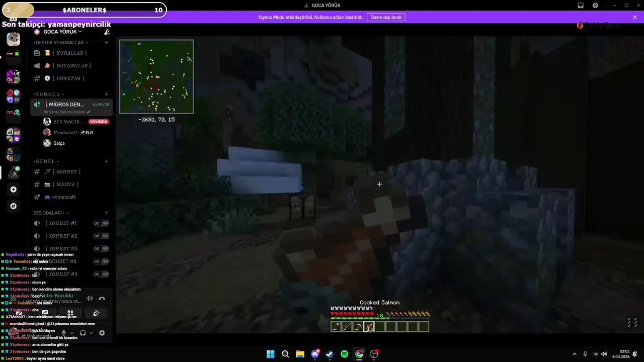The image size is (644, 362).
Task: Open the taskbar search icon
Action: (285, 354)
